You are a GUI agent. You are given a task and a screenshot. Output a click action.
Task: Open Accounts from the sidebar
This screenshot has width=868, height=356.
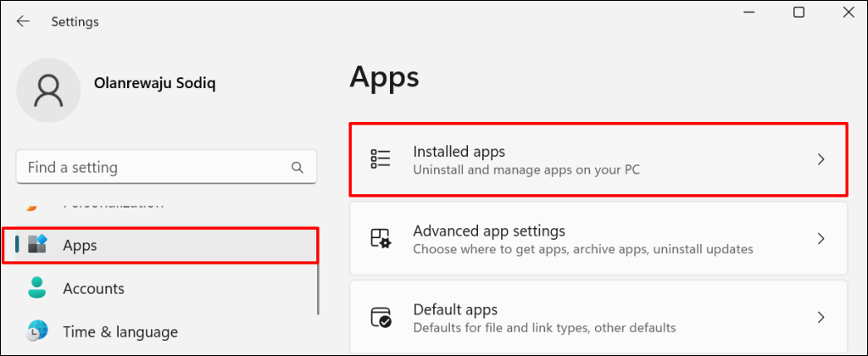point(93,288)
